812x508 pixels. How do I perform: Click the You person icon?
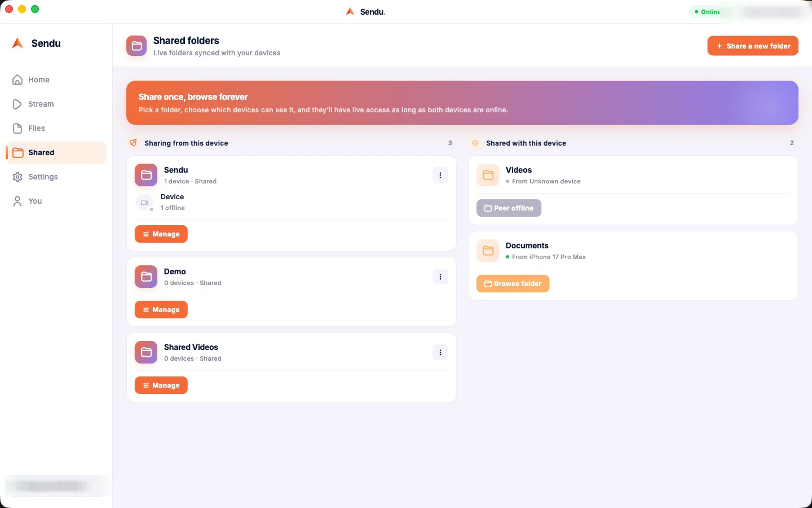(17, 201)
